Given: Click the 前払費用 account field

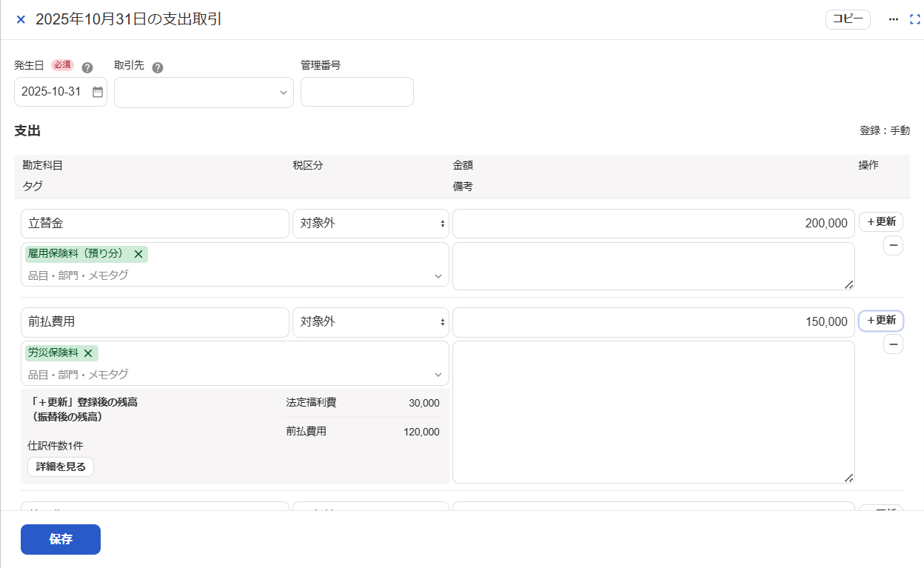Looking at the screenshot, I should click(x=155, y=322).
